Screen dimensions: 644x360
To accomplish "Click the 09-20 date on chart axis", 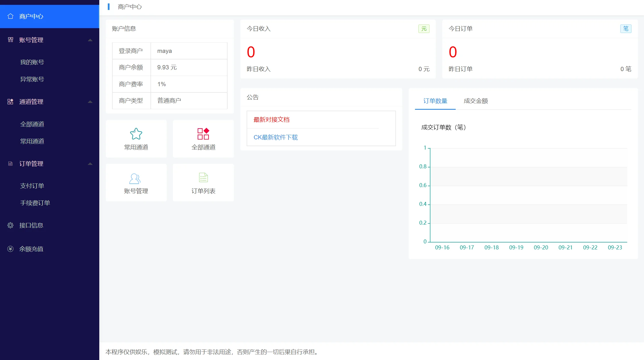I will [x=541, y=247].
